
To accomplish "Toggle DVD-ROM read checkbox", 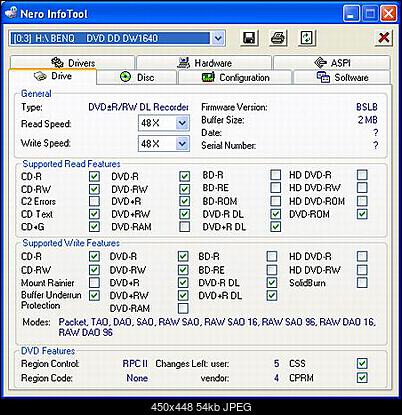I will click(x=362, y=214).
